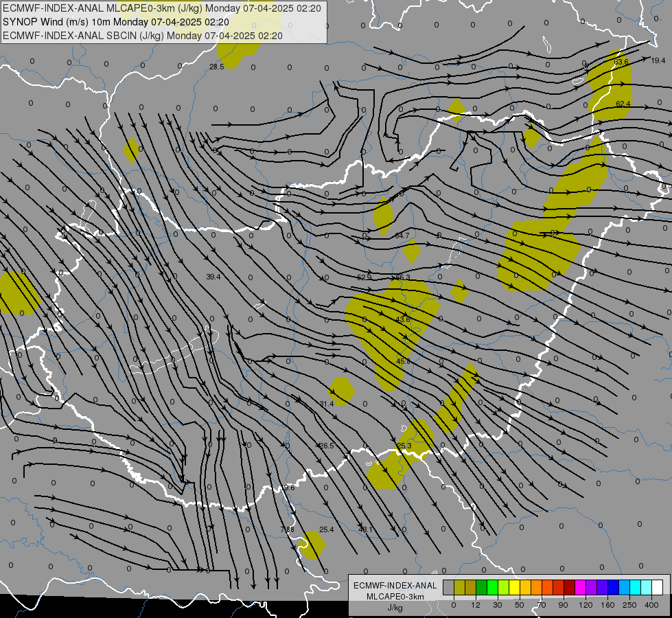Click legend tick label 12
The width and height of the screenshot is (672, 618).
[476, 605]
